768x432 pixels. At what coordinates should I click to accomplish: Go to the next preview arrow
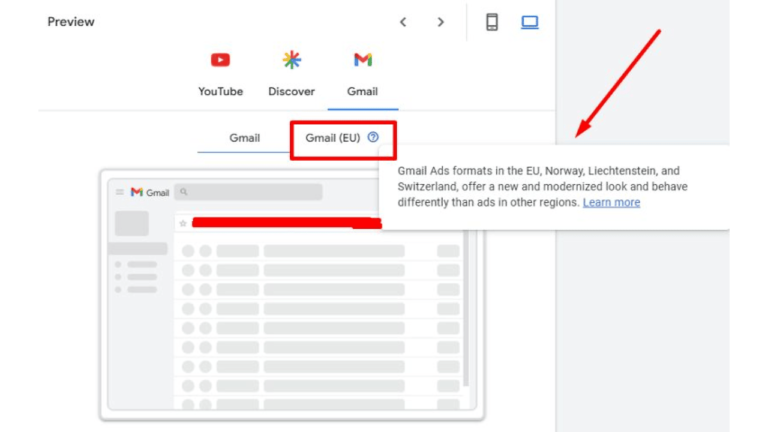[x=440, y=22]
